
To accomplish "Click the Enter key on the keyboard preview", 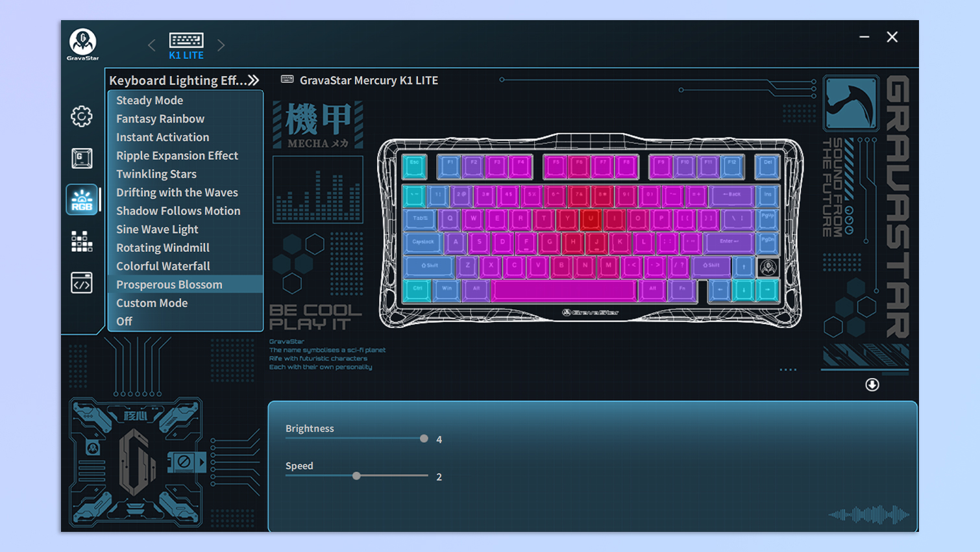I will click(x=730, y=243).
